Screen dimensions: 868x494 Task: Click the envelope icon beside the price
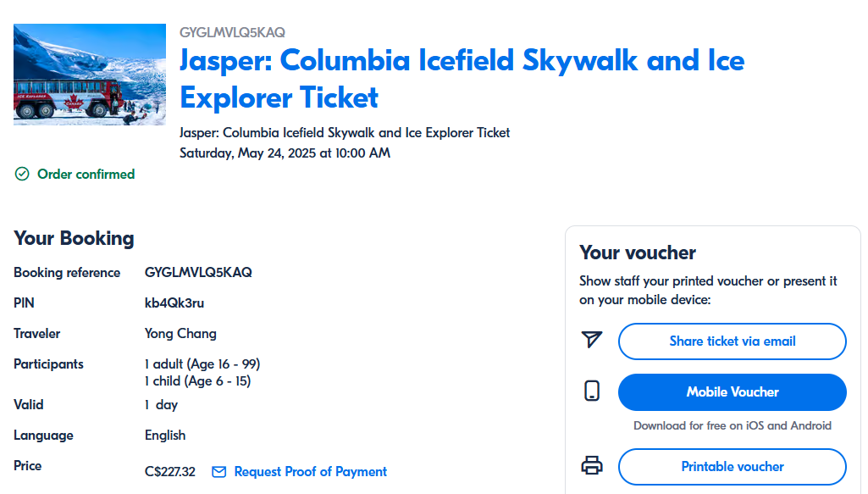tap(219, 472)
